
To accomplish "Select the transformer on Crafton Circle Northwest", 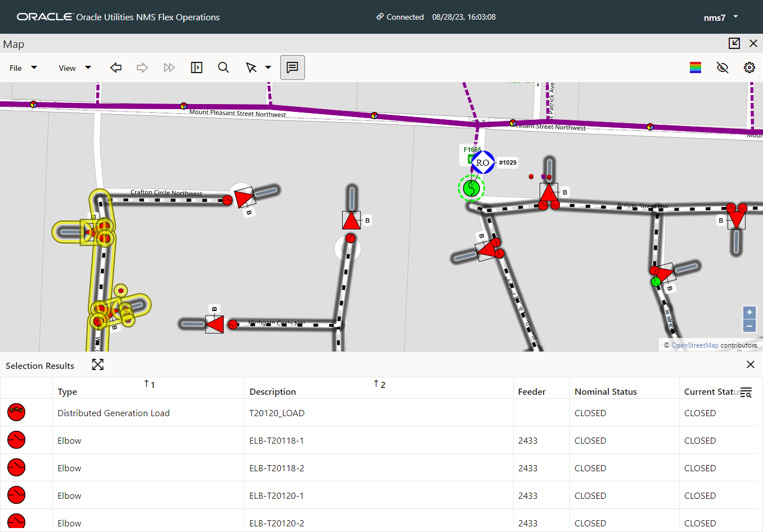I will [x=244, y=197].
